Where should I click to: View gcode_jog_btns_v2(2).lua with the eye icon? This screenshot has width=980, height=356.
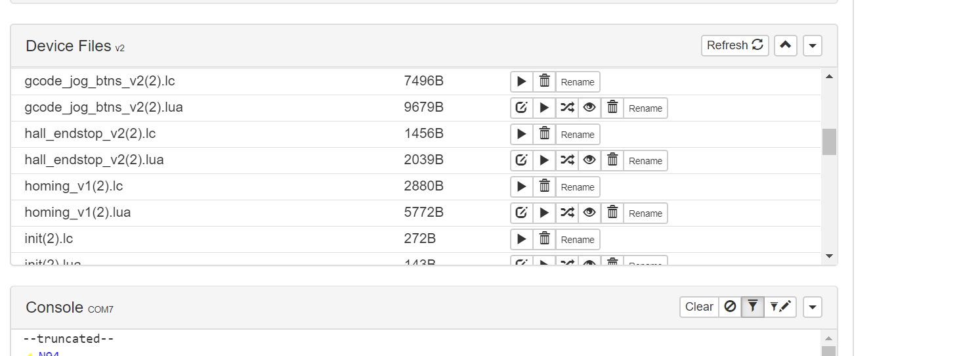coord(589,108)
